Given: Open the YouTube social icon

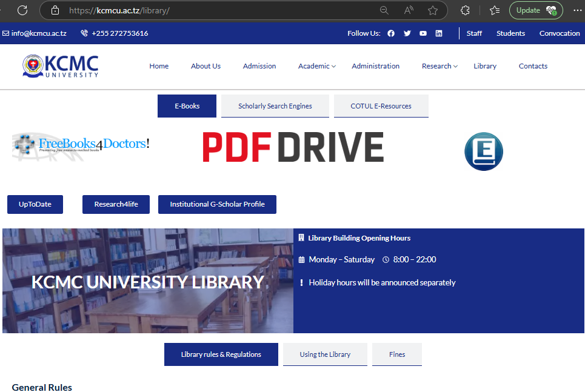Looking at the screenshot, I should click(423, 33).
